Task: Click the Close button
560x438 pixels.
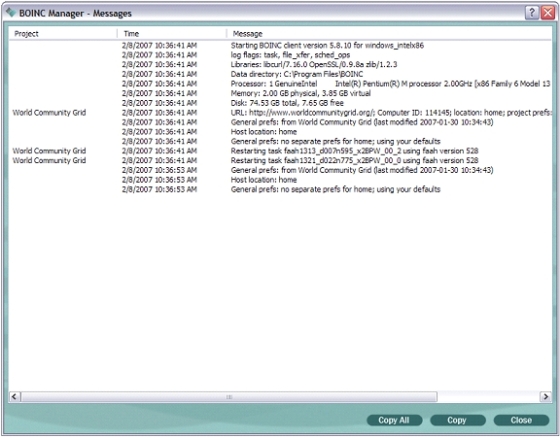Action: click(521, 420)
